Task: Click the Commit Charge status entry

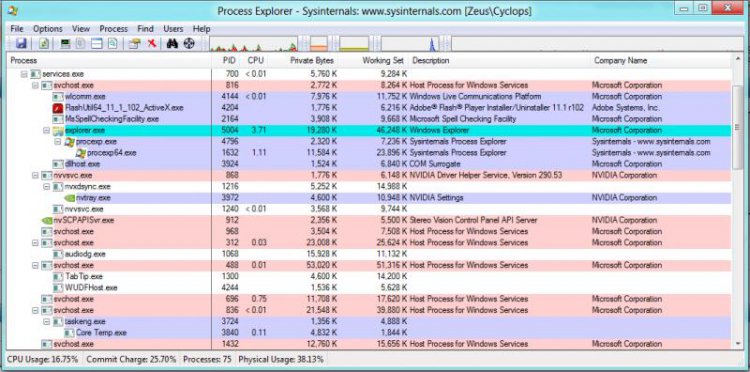Action: point(131,359)
